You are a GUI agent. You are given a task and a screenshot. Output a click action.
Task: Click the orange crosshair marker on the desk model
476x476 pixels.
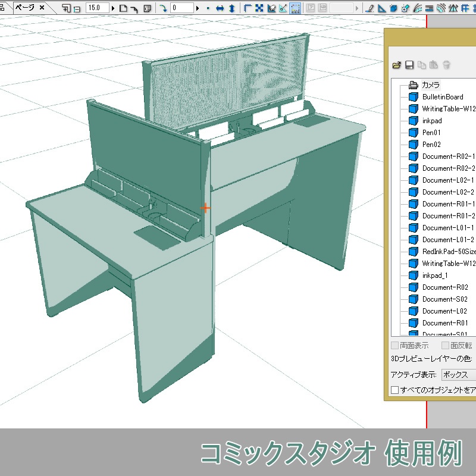click(206, 208)
